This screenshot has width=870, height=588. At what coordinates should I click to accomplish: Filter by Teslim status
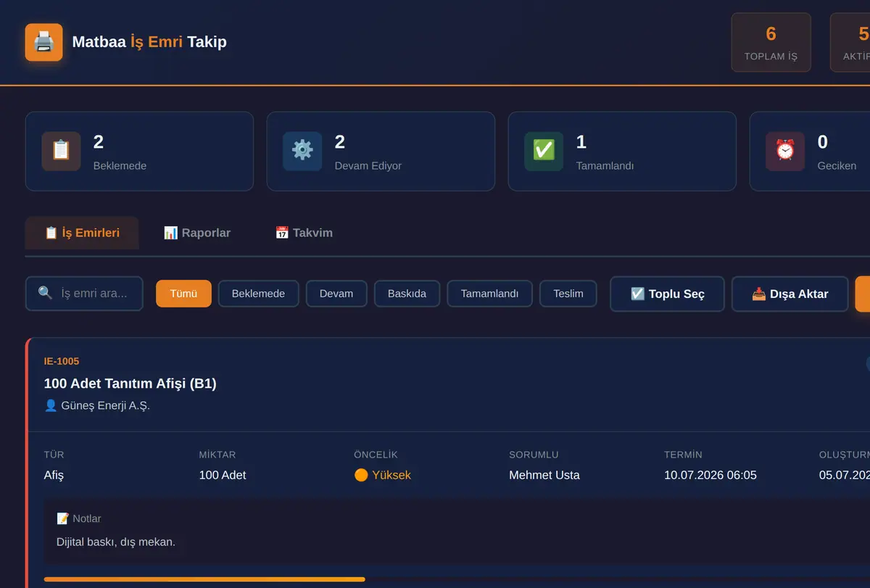568,294
